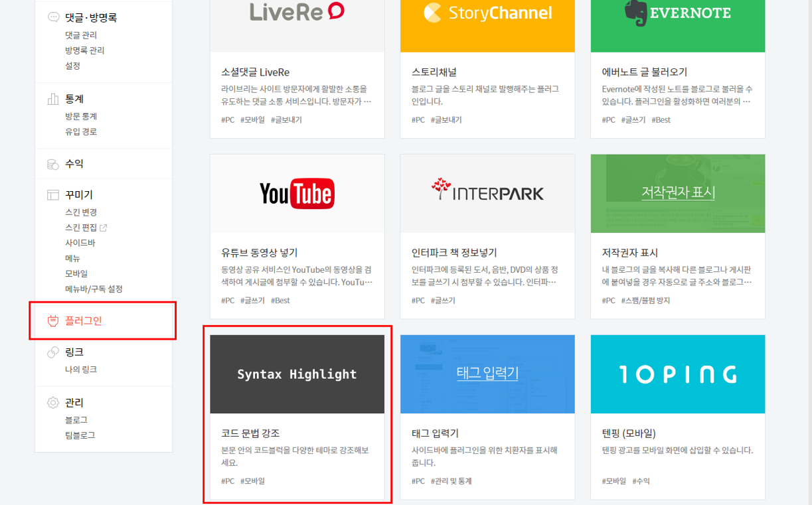Go to 유입 경로
812x505 pixels.
(81, 131)
